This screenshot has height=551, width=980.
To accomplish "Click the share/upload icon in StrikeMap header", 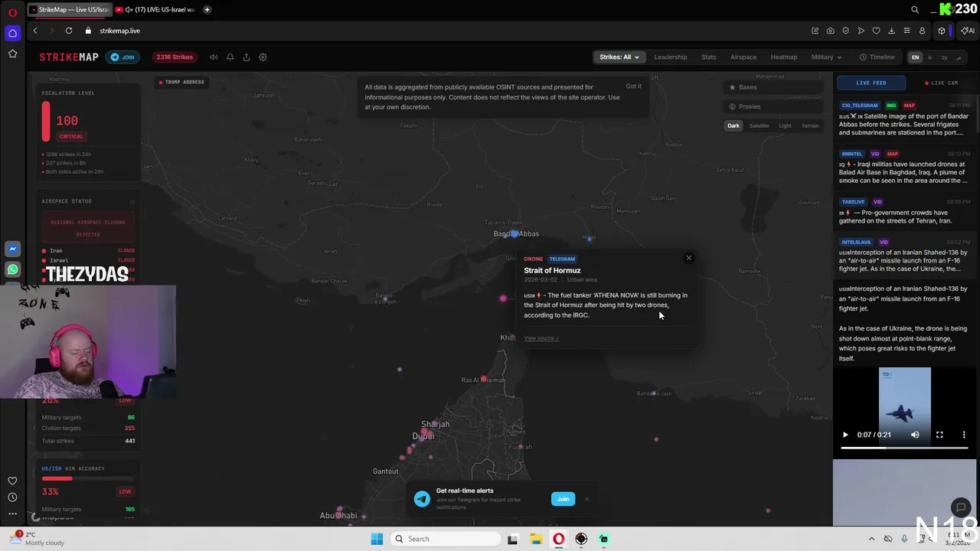I will coord(247,57).
